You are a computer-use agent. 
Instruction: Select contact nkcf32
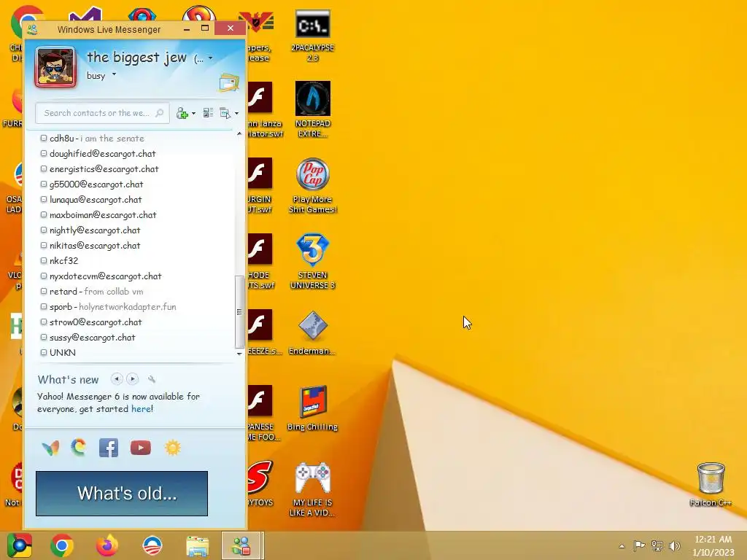[59, 260]
